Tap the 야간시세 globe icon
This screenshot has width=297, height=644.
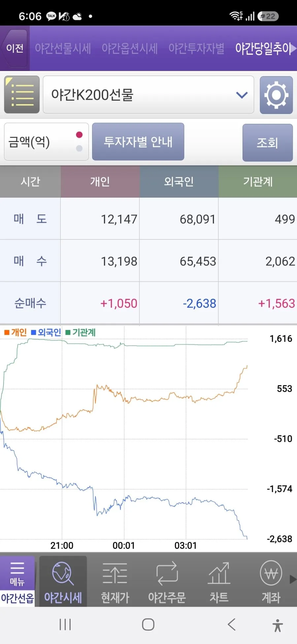[63, 573]
